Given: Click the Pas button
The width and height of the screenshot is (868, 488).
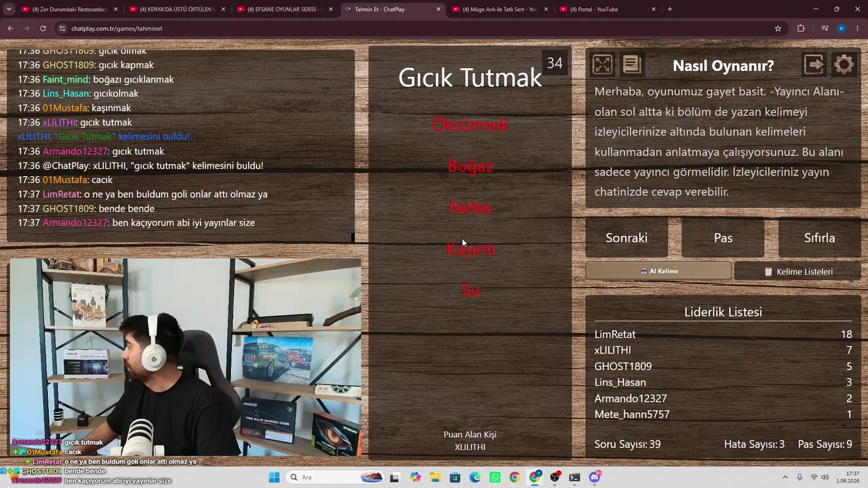Looking at the screenshot, I should pyautogui.click(x=723, y=238).
